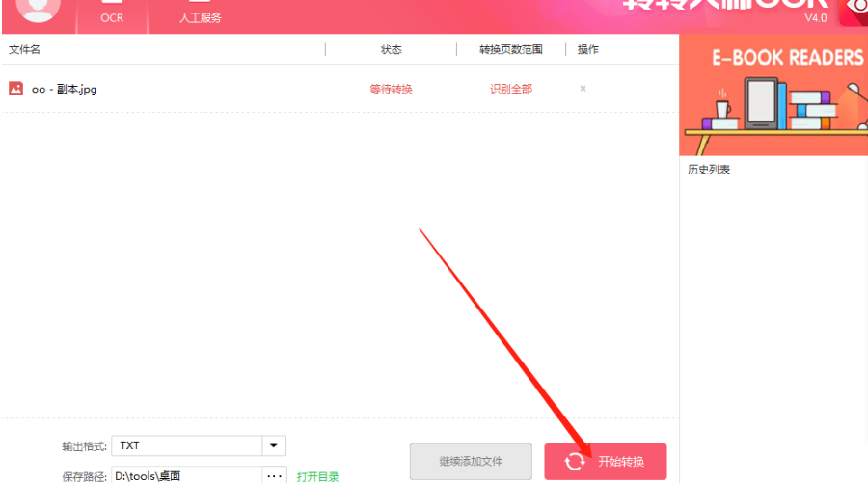Click the 历史列表 heading

coord(709,170)
